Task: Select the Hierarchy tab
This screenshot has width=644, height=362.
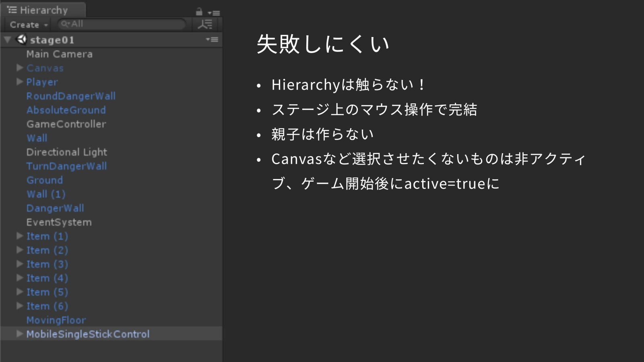Action: (43, 10)
